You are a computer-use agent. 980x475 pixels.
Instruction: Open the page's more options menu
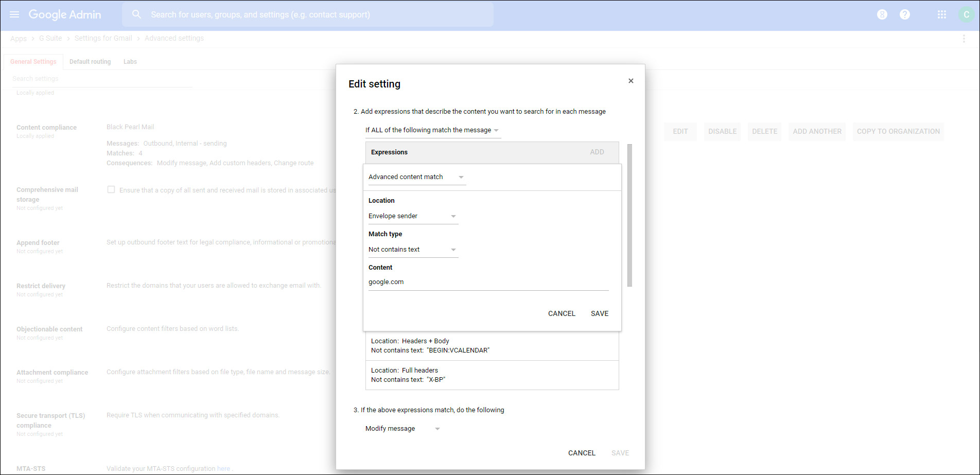[964, 39]
